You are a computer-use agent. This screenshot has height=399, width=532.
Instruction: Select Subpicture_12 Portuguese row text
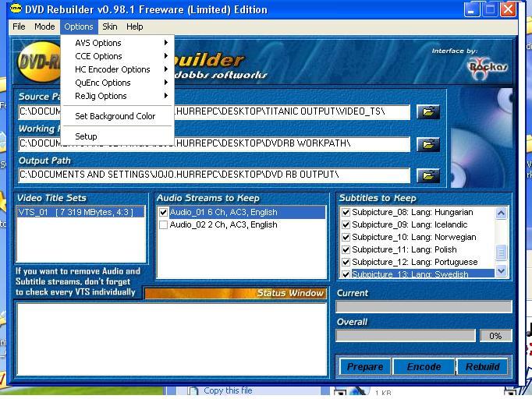click(x=415, y=262)
